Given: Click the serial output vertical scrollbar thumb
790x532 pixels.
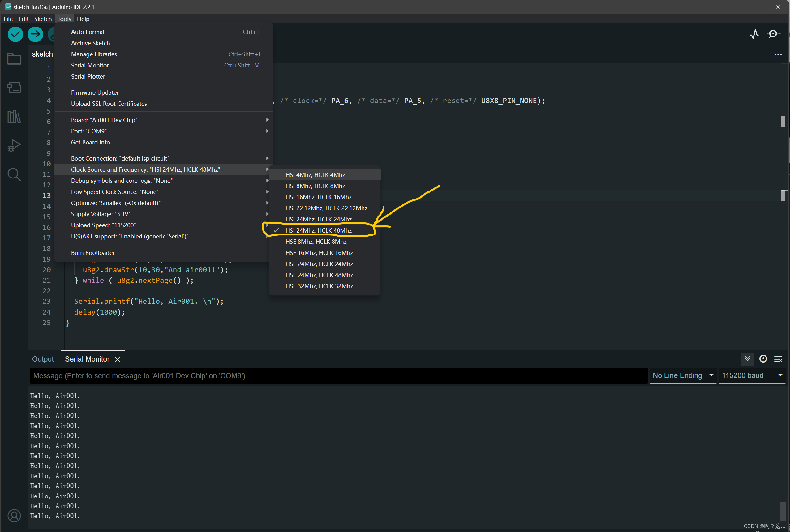Looking at the screenshot, I should 783,511.
